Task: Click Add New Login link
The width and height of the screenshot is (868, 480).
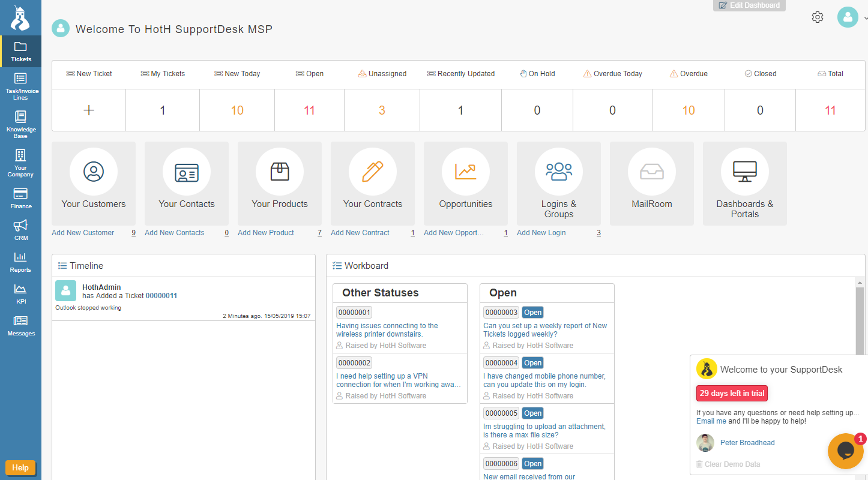Action: click(x=541, y=233)
